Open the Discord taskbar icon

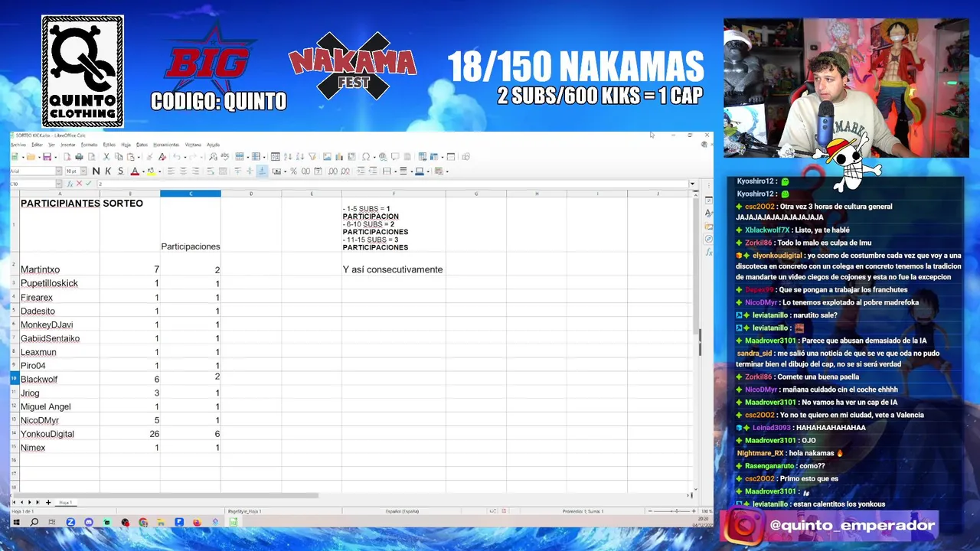[x=89, y=522]
